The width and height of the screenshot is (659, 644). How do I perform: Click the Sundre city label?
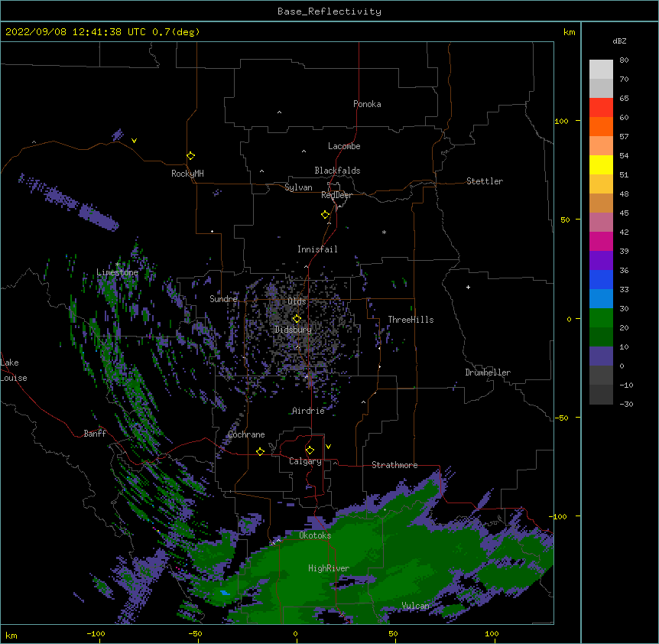coord(223,299)
